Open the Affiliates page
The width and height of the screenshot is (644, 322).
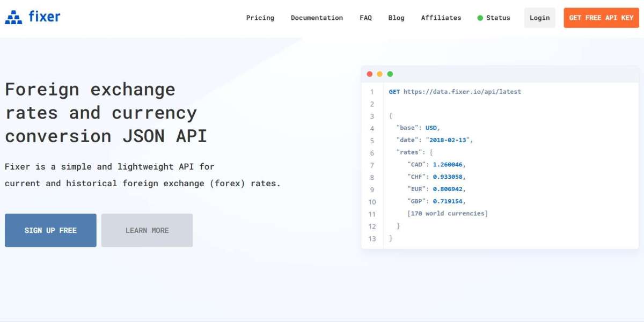(x=441, y=18)
